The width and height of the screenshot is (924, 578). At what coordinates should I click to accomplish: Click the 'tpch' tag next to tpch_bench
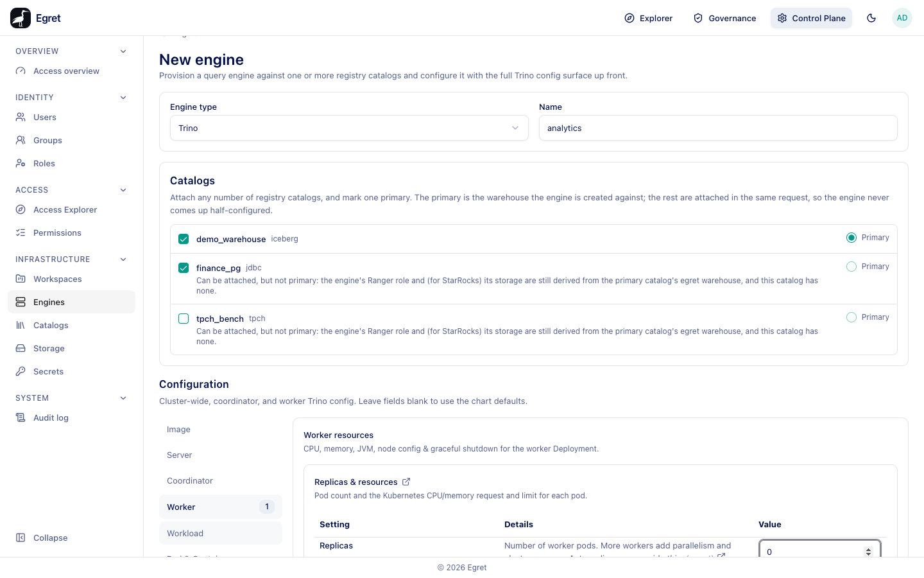(x=257, y=319)
